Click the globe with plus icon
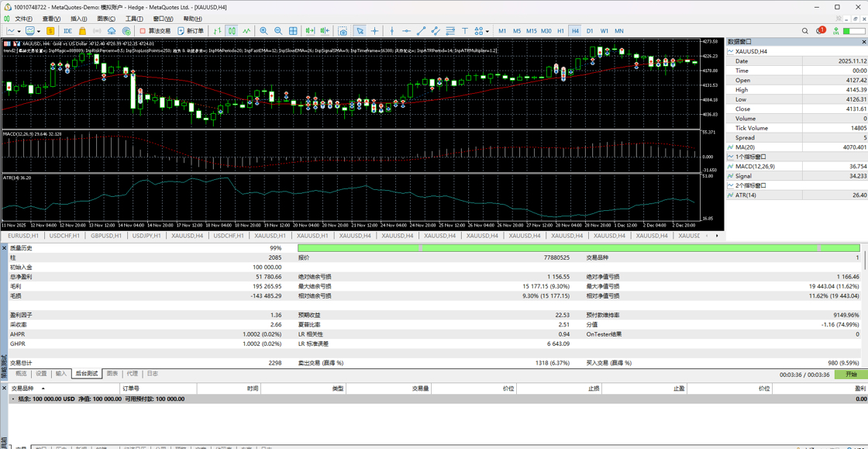This screenshot has width=868, height=449. [126, 31]
